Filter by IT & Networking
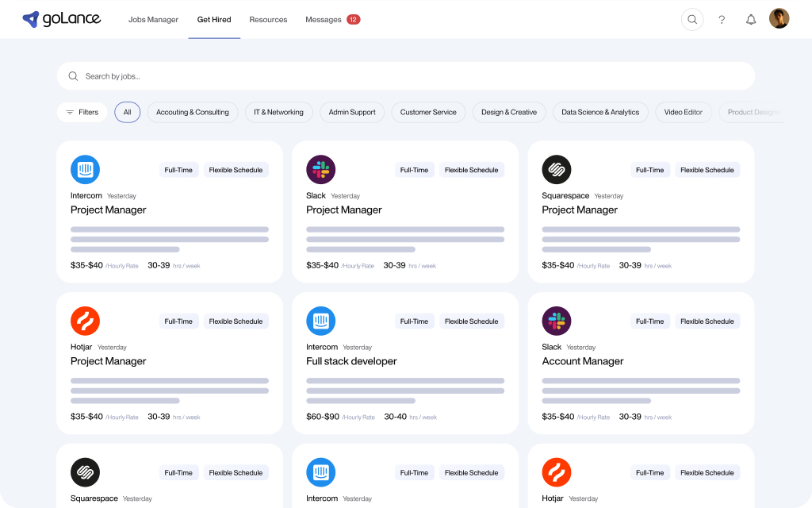Viewport: 812px width, 508px height. pos(278,112)
